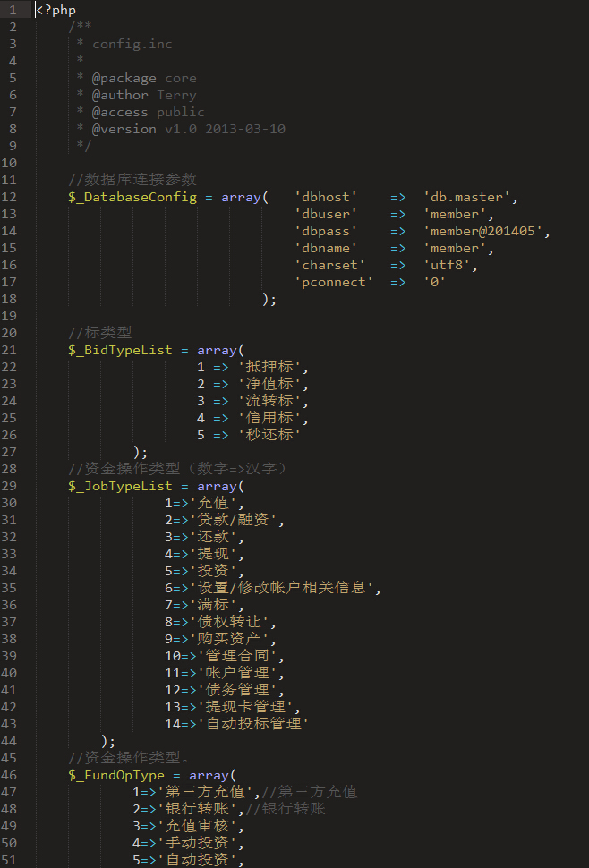The width and height of the screenshot is (589, 868).
Task: Click the '$_DatabaseConfig' variable
Action: (132, 197)
